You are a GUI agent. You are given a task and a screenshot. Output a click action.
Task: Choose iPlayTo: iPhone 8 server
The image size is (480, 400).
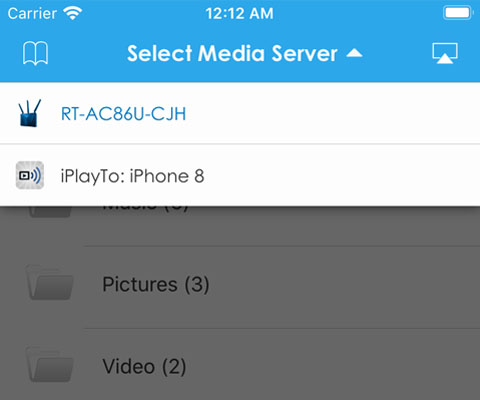240,175
